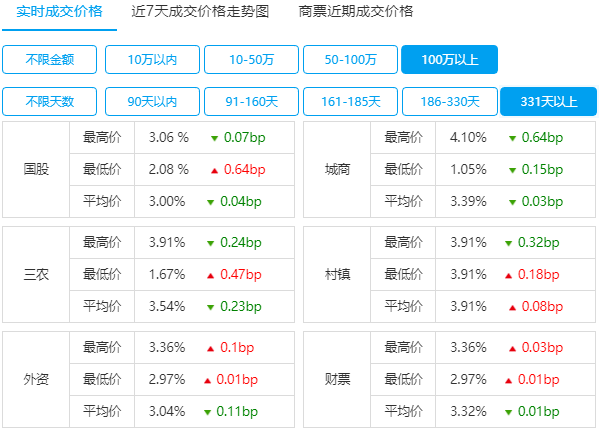
Task: Click 外资 average price 3.04%
Action: point(167,411)
